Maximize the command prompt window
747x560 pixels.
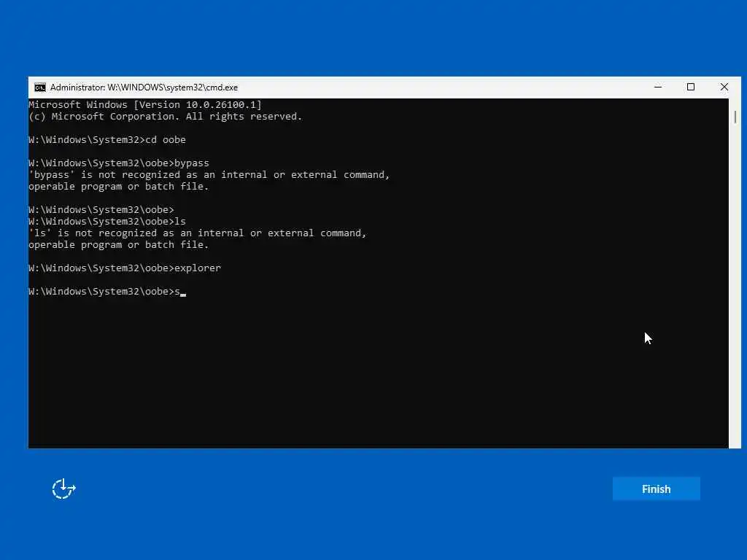(691, 87)
